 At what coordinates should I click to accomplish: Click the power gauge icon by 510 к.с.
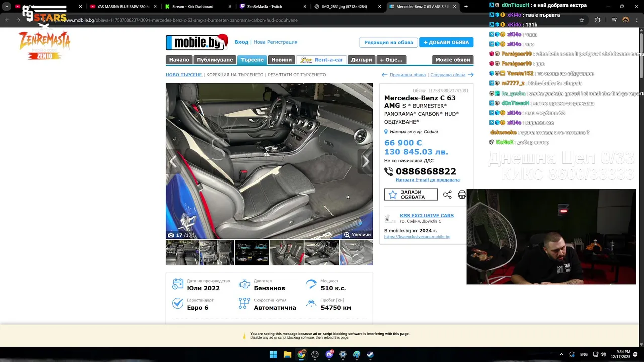click(311, 284)
